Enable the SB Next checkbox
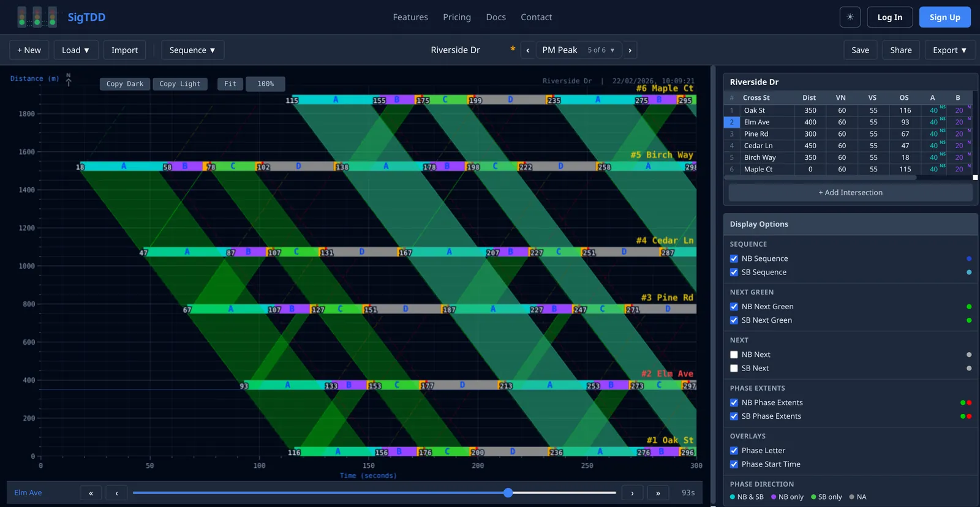This screenshot has height=507, width=980. point(734,368)
